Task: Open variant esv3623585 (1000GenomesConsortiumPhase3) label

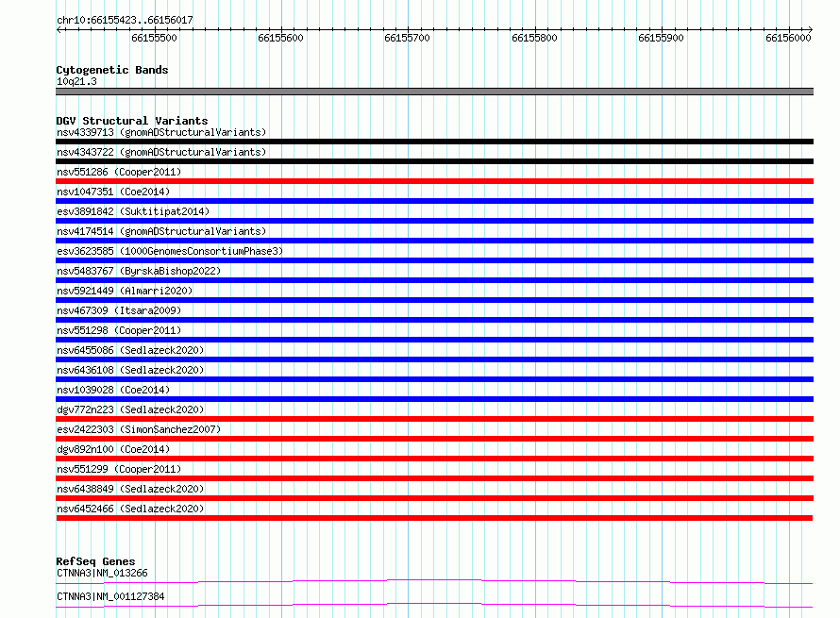Action: (170, 251)
